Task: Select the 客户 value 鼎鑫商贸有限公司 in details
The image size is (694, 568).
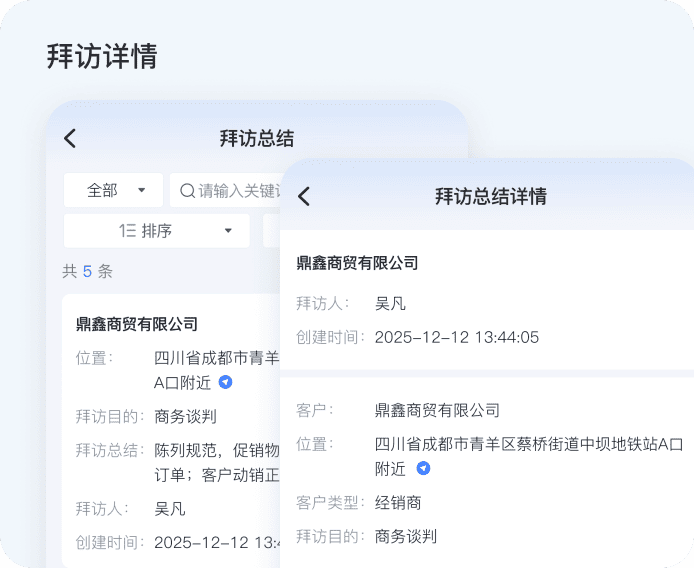Action: pos(437,410)
